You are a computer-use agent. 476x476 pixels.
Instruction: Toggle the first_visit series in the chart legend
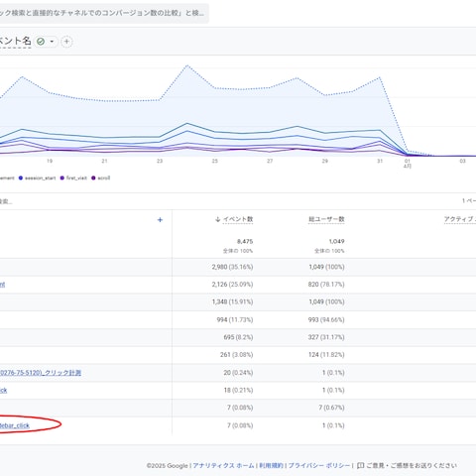point(73,178)
